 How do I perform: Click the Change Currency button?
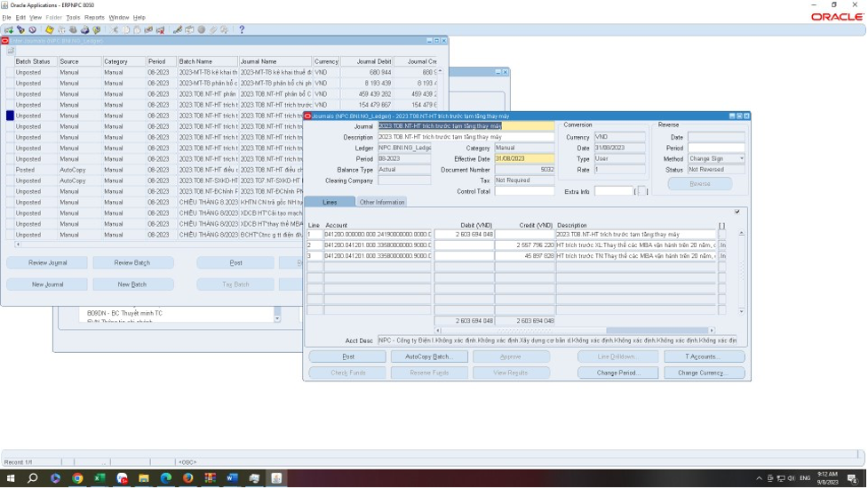tap(704, 373)
